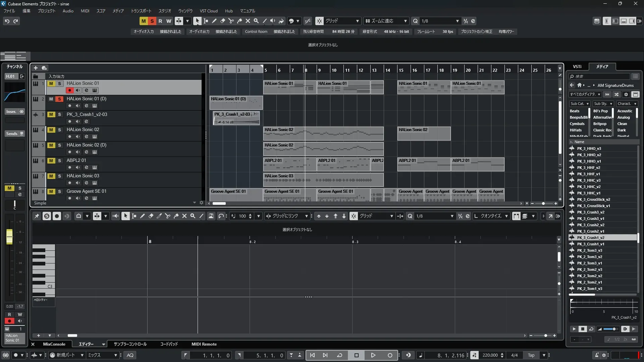
Task: Switch to the MixConsole tab
Action: click(x=54, y=344)
